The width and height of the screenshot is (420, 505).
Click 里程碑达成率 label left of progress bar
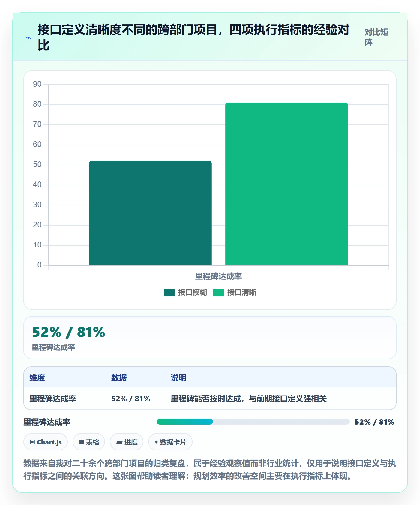pyautogui.click(x=47, y=422)
